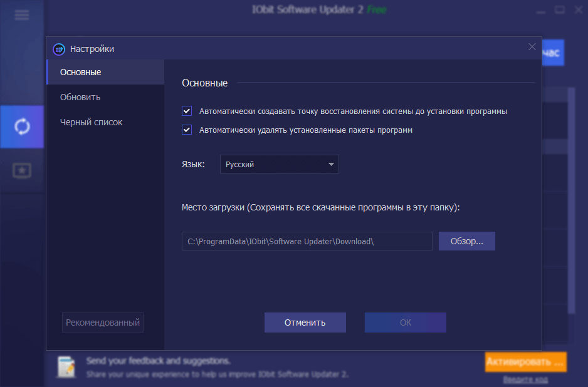Screen dimensions: 588x387
Task: Uncheck automatic deletion of installed packages
Action: pos(187,130)
